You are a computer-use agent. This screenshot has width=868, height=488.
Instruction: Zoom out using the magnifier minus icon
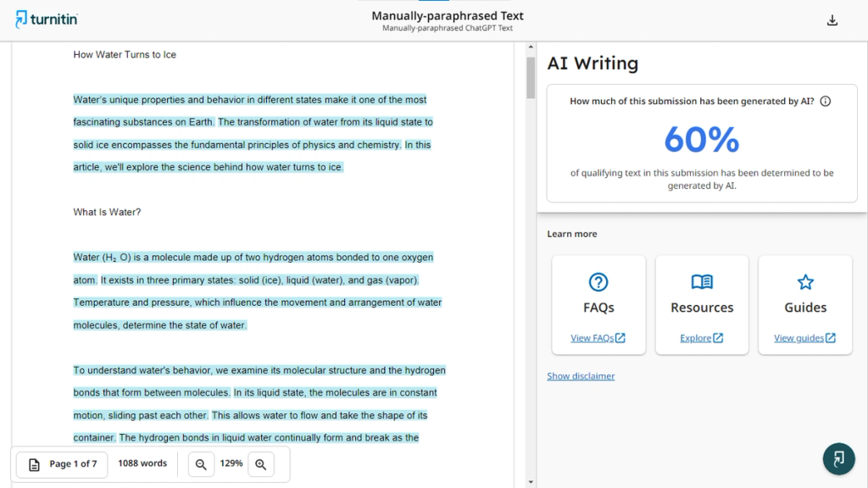point(201,464)
